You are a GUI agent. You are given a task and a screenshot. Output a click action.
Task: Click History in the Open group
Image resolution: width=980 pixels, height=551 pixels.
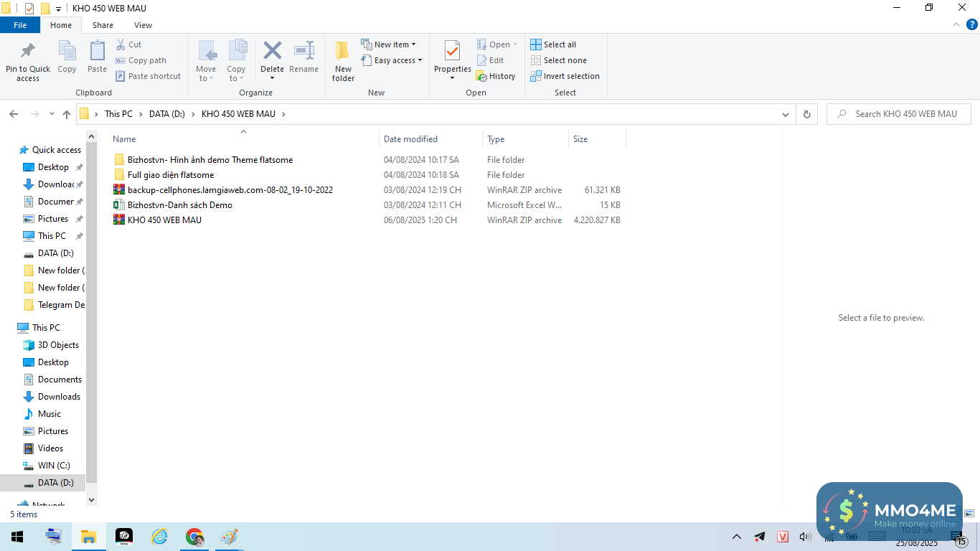click(496, 76)
